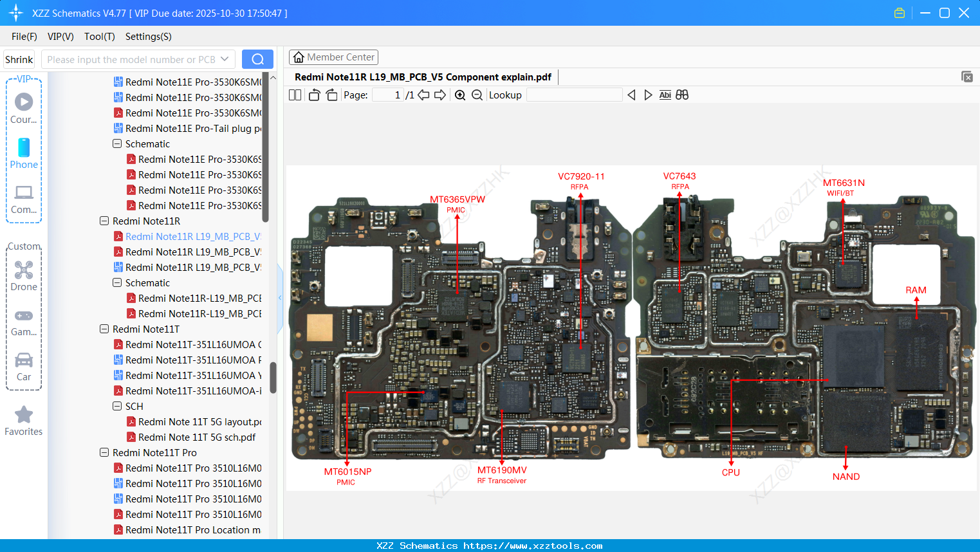Screen dimensions: 980x552
Task: Collapse the Schematic node under Redmi Note11R
Action: (x=116, y=282)
